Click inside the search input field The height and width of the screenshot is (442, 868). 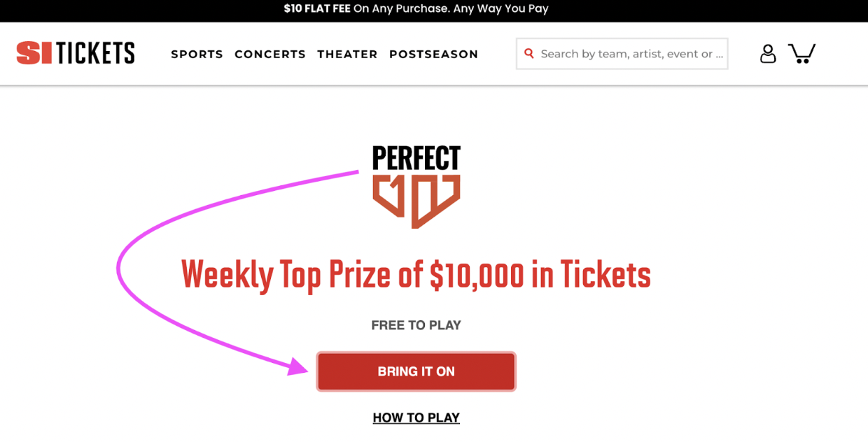[623, 53]
